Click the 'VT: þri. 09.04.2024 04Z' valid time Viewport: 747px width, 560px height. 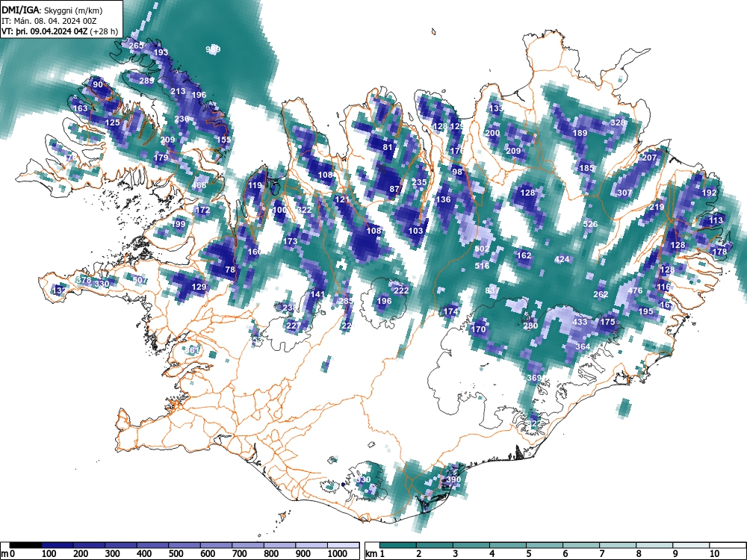tap(44, 31)
